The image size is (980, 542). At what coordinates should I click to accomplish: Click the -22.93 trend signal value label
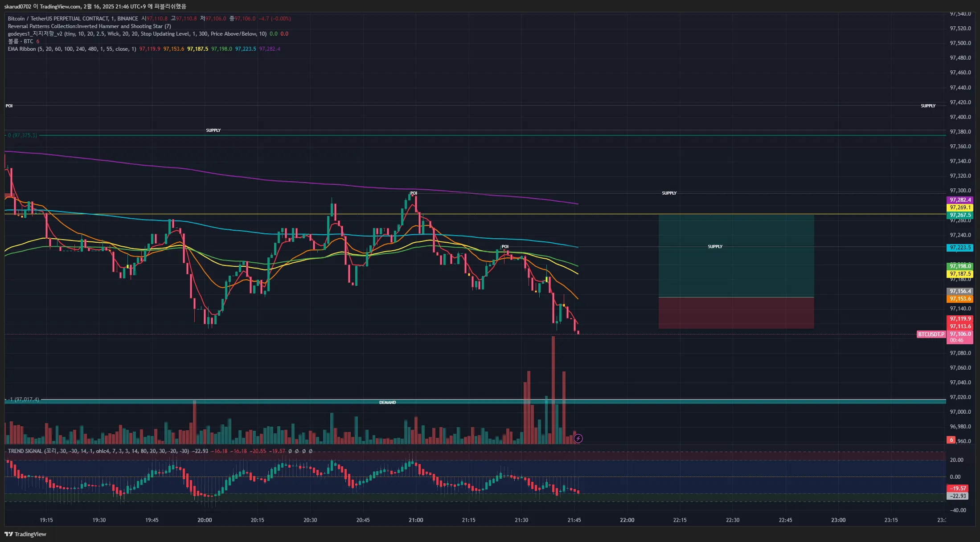[x=958, y=496]
